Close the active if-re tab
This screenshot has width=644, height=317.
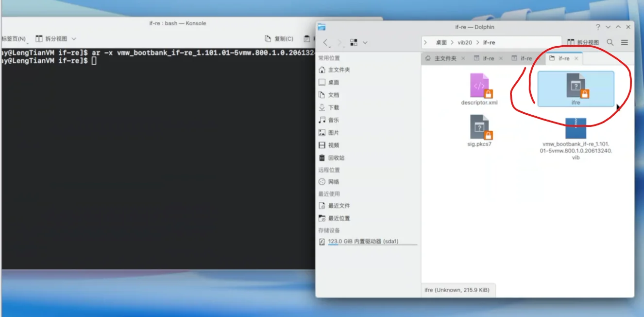coord(576,58)
